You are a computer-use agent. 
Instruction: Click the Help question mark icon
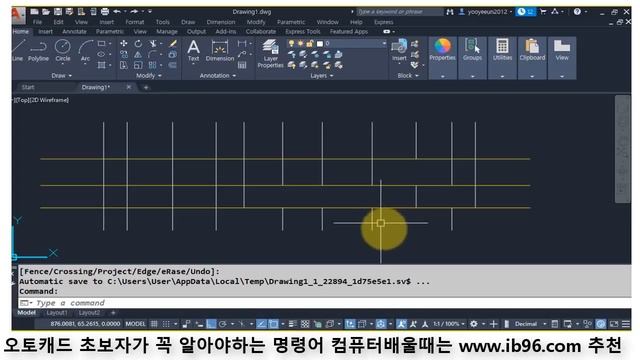click(577, 12)
